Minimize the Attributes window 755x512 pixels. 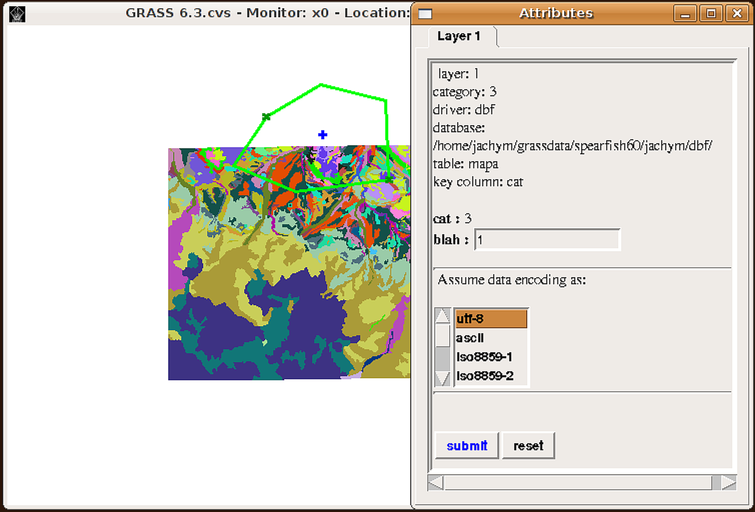pos(685,13)
